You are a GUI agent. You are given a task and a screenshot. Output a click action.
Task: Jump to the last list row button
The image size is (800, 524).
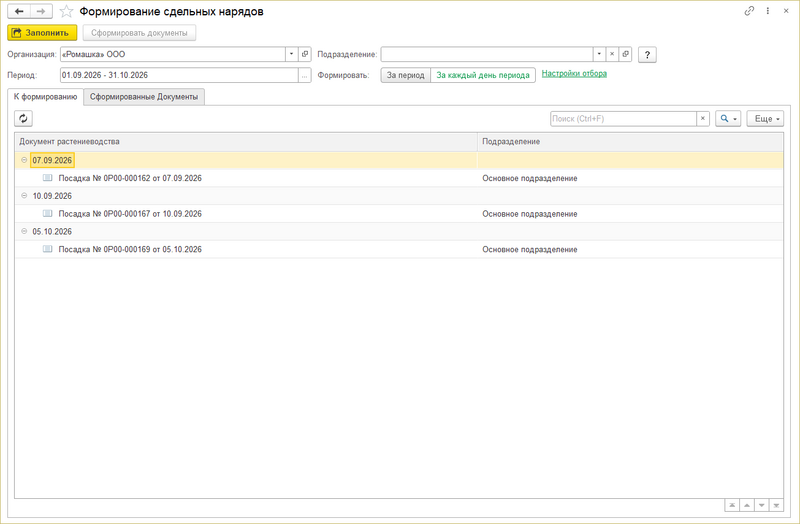pyautogui.click(x=776, y=505)
